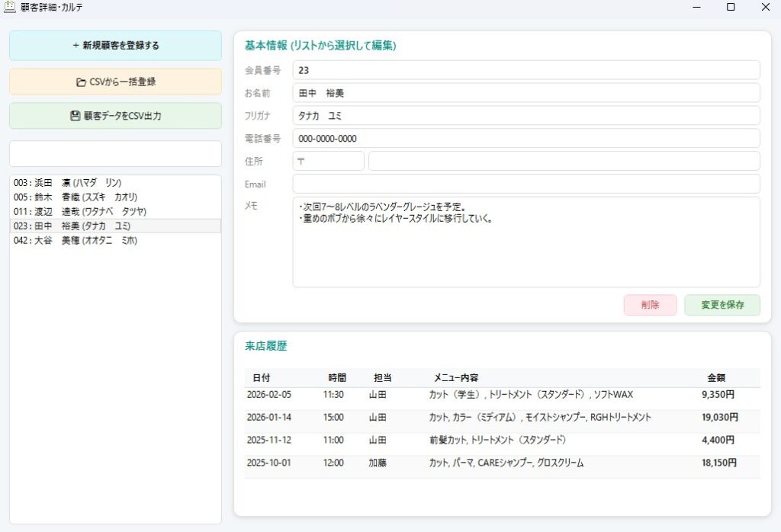Click the お名前 name field
Screen dimensions: 781x532
[x=526, y=92]
